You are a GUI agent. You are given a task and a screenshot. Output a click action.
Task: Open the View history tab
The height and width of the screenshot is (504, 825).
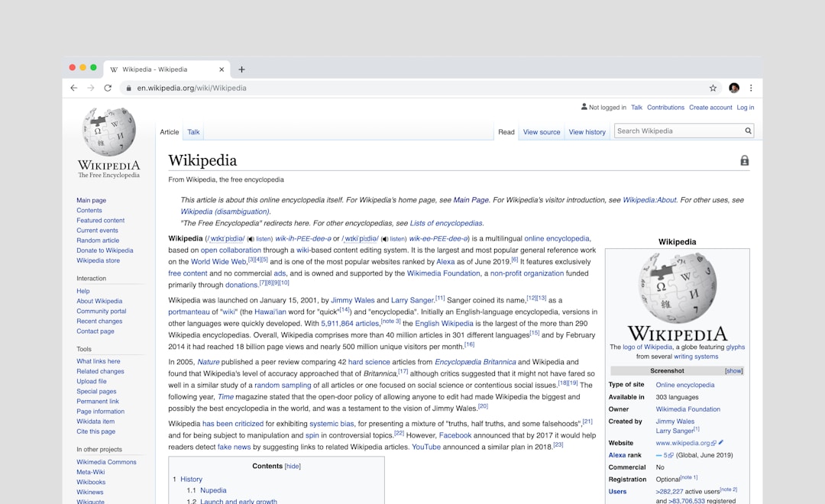coord(587,132)
